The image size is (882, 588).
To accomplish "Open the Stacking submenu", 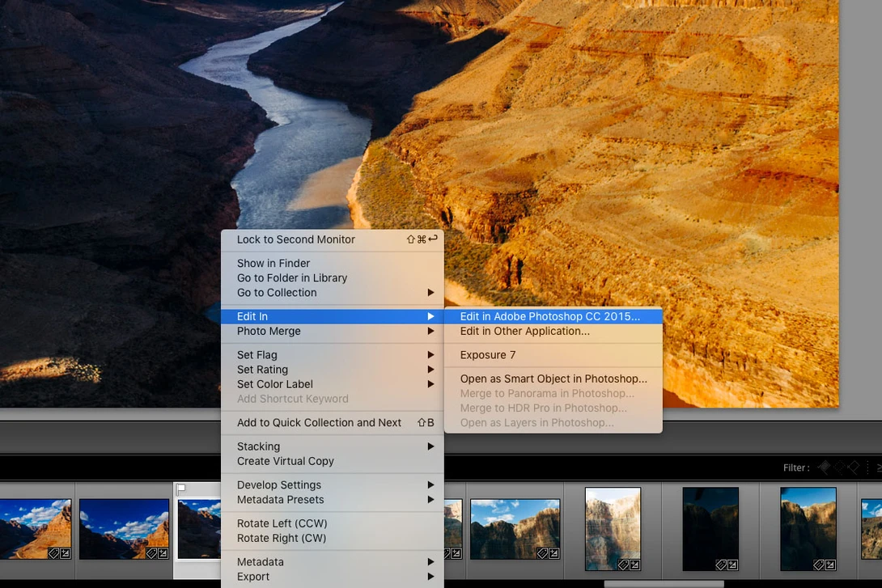I will click(x=333, y=446).
